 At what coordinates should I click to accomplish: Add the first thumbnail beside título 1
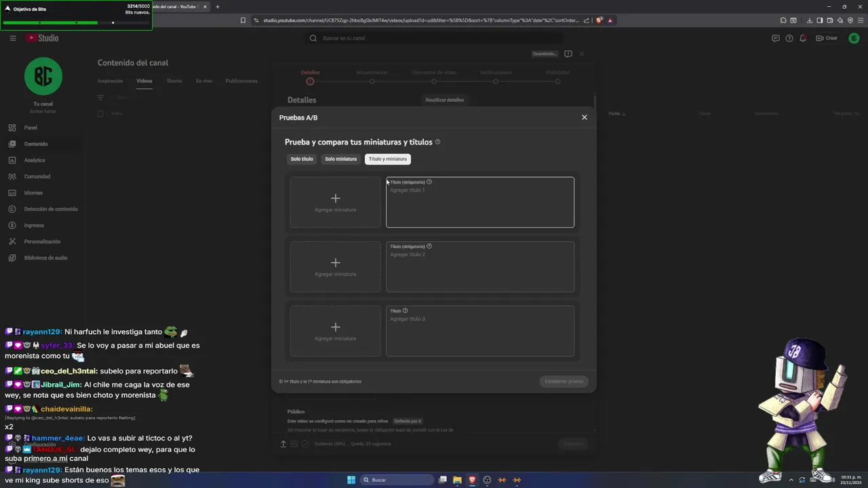point(336,202)
